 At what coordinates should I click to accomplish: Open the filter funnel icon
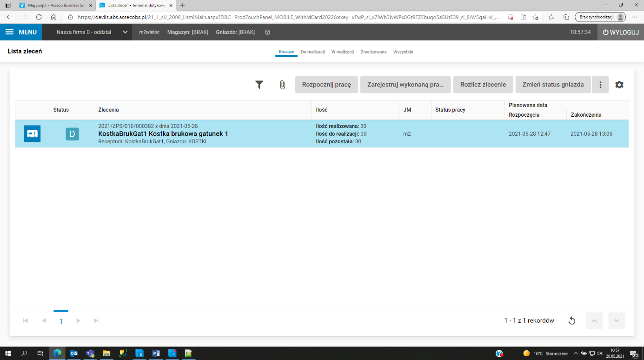259,85
